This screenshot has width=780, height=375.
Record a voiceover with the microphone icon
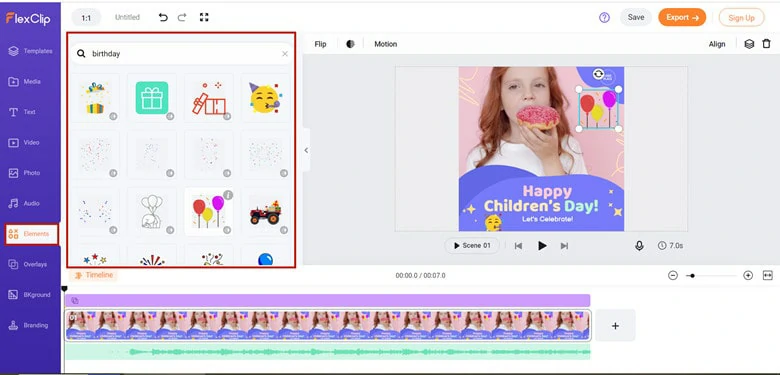(x=639, y=246)
